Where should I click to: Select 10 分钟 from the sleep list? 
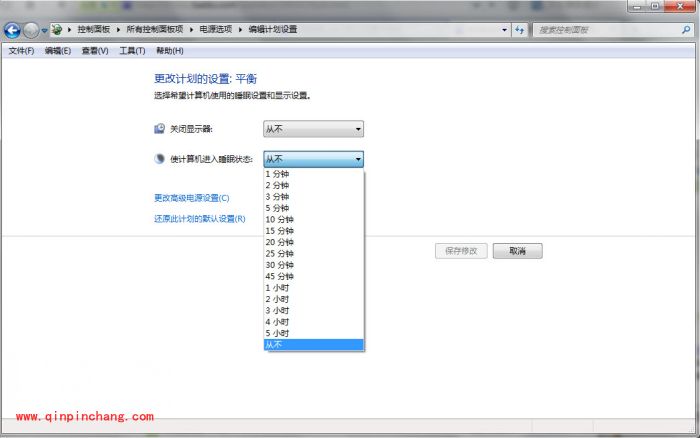314,219
